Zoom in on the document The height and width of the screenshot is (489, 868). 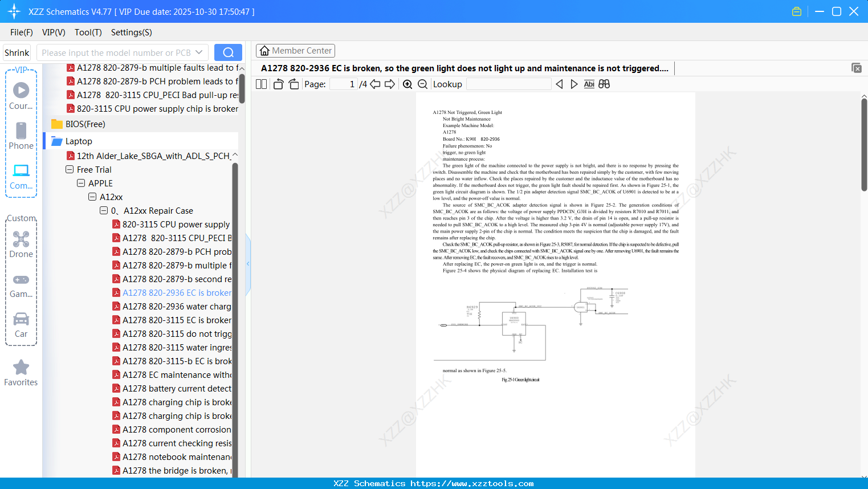[x=407, y=84]
